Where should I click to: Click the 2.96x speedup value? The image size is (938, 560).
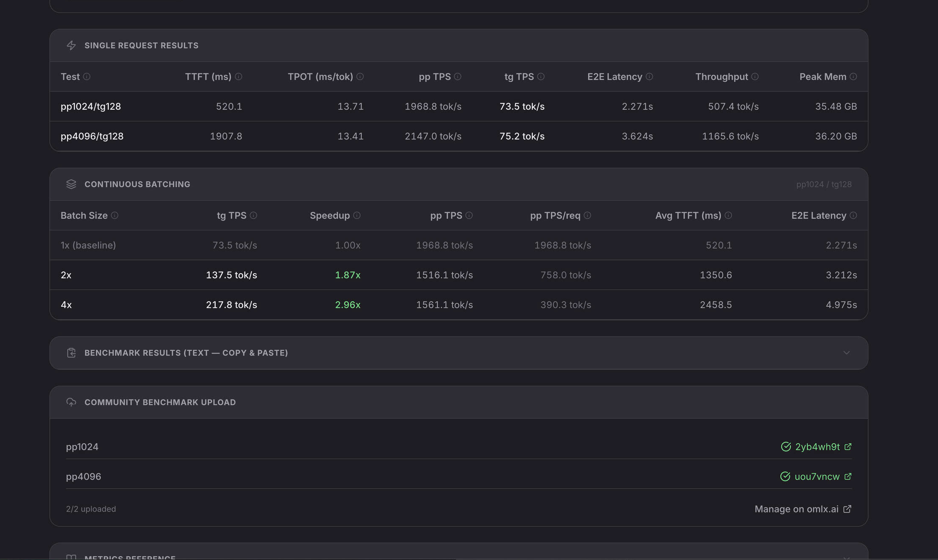[x=348, y=305]
